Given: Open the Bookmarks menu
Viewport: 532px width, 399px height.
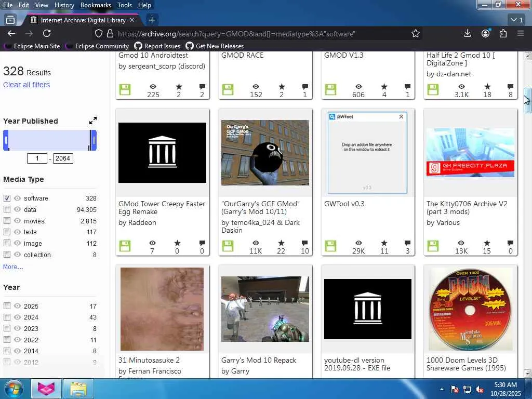Looking at the screenshot, I should coord(96,5).
